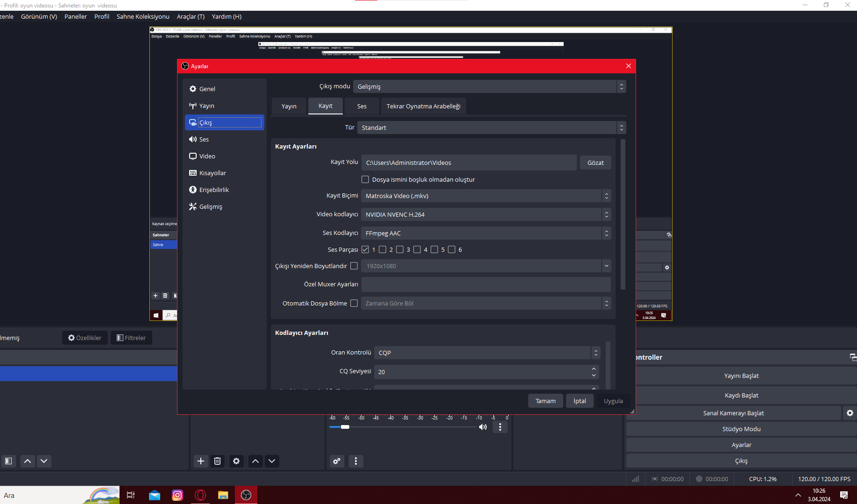
Task: Check Ses Parçası 2 checkbox
Action: click(382, 249)
